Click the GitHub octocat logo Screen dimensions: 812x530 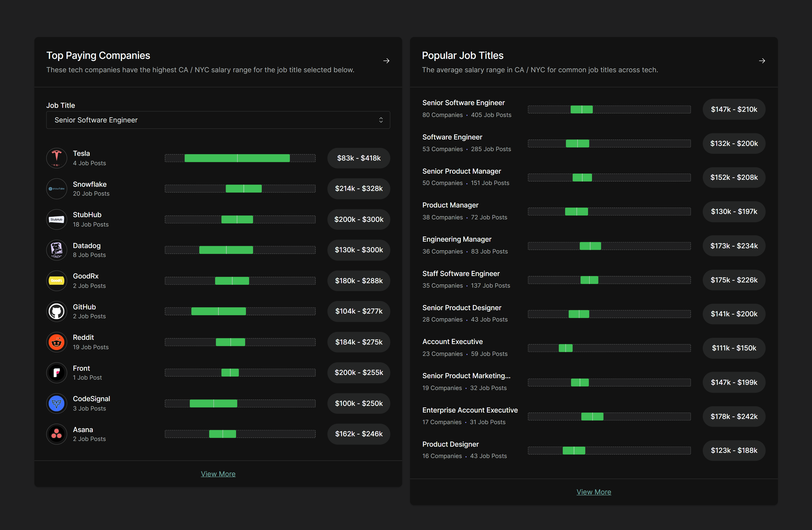point(56,311)
